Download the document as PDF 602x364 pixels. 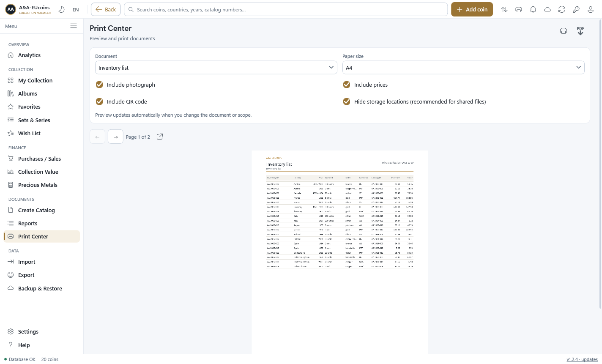tap(580, 31)
